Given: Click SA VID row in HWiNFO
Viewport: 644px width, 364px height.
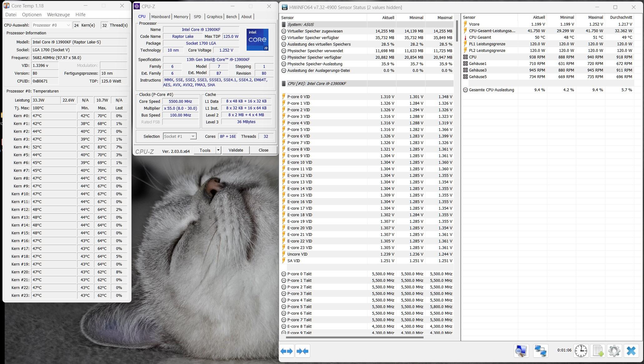Looking at the screenshot, I should click(367, 261).
